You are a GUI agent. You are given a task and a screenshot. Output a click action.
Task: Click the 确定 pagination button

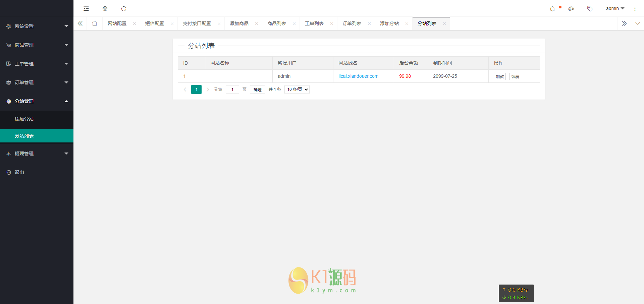(258, 89)
